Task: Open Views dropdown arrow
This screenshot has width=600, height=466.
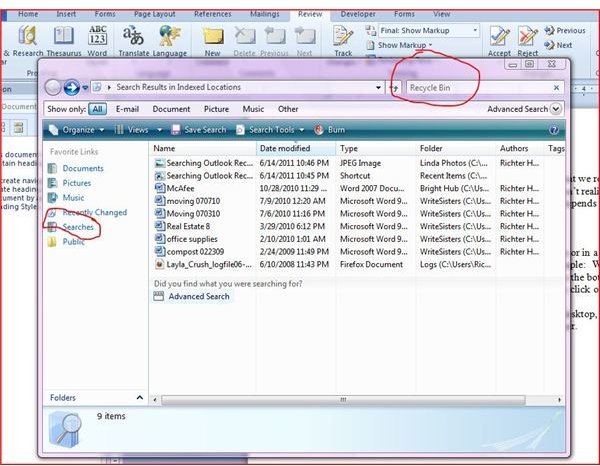Action: pos(160,130)
